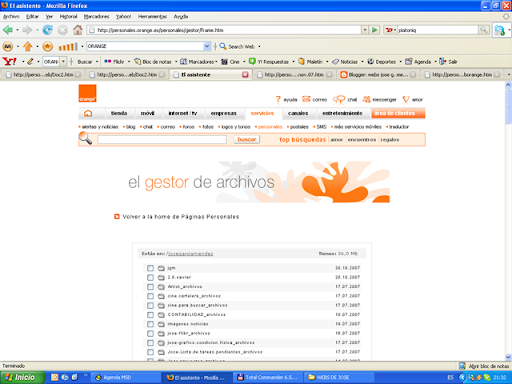Open Maletín on the Yahoo toolbar

(x=310, y=62)
